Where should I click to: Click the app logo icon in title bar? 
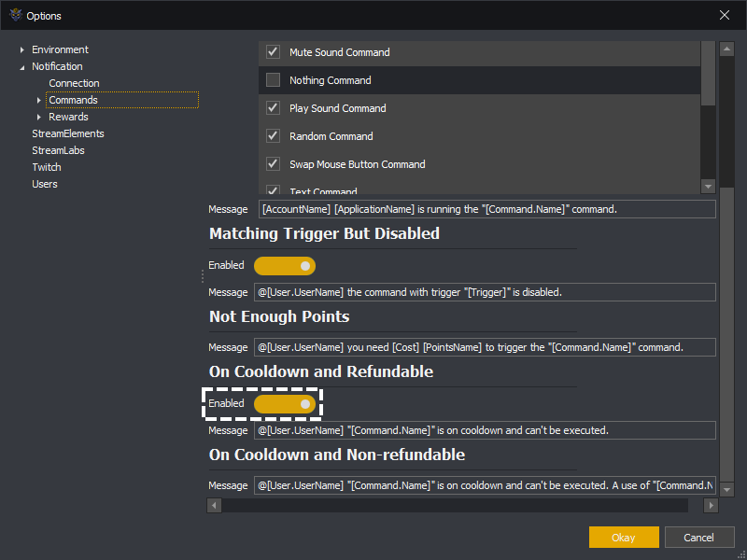point(16,15)
